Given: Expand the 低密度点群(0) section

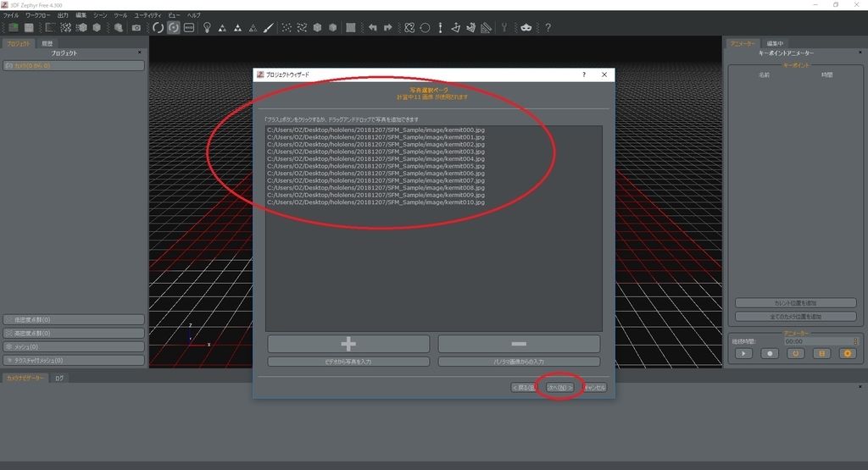Looking at the screenshot, I should click(x=74, y=319).
